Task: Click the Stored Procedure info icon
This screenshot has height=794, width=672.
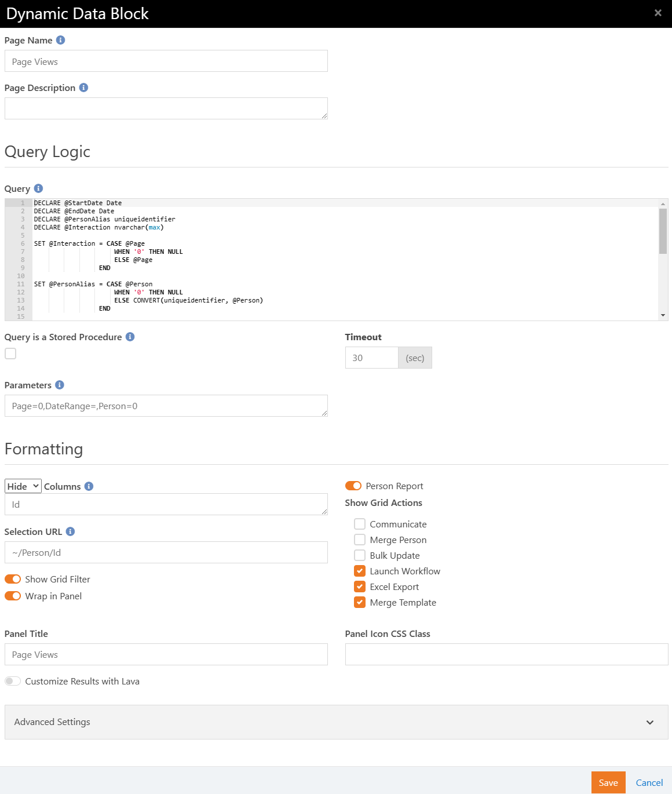Action: click(130, 337)
